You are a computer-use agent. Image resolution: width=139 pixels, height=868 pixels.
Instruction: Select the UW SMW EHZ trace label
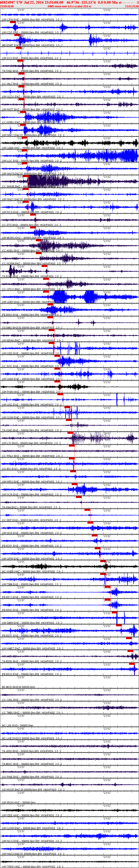click(x=32, y=623)
